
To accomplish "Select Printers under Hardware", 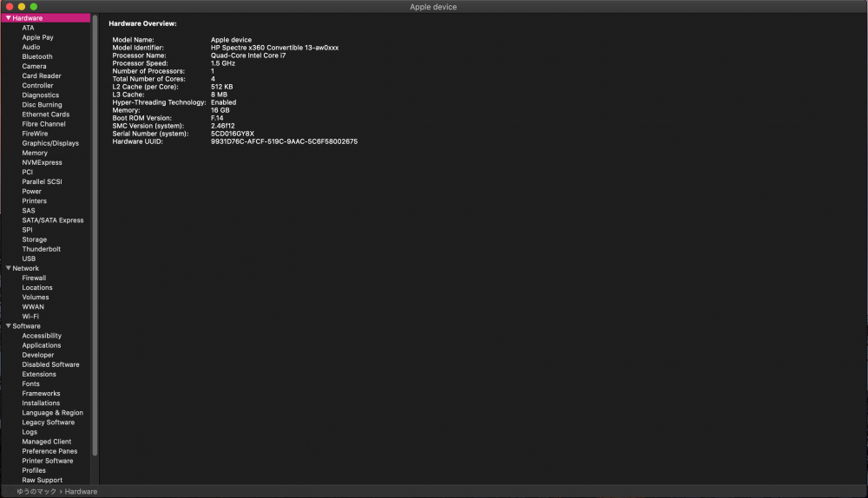I will click(x=35, y=201).
